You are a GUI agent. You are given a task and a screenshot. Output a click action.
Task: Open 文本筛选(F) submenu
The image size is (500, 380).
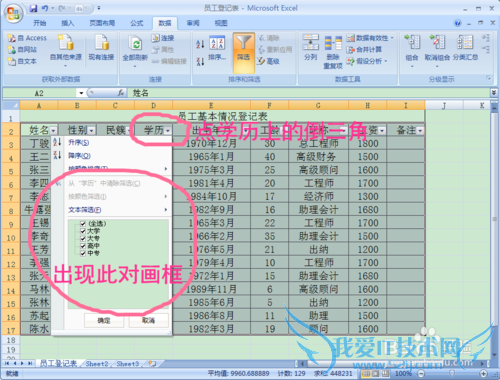[x=112, y=210]
